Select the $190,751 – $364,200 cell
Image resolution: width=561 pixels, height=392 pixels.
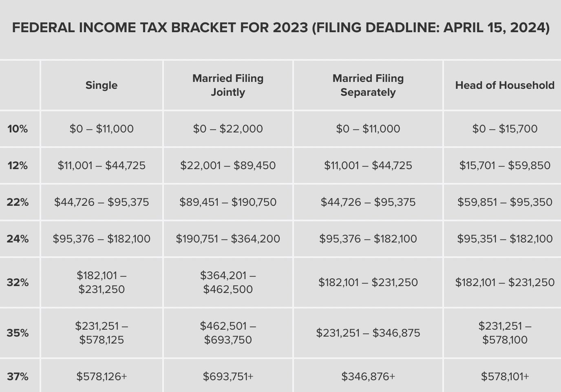tap(228, 239)
